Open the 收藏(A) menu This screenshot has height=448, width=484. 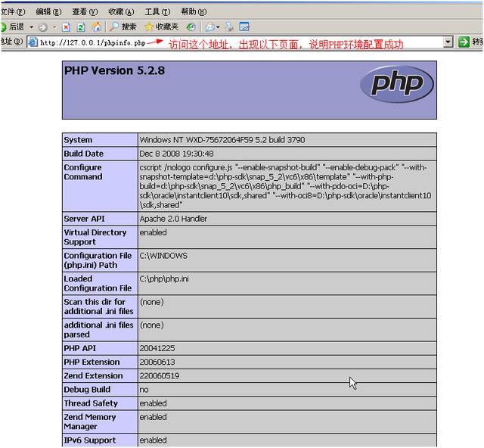point(121,12)
